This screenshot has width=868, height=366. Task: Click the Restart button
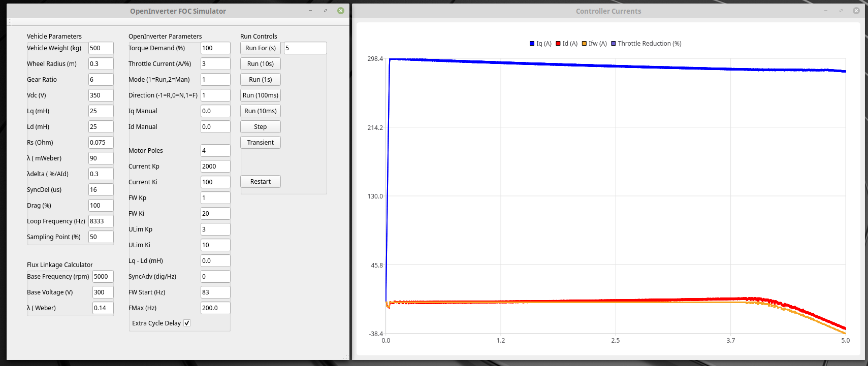[x=260, y=182]
